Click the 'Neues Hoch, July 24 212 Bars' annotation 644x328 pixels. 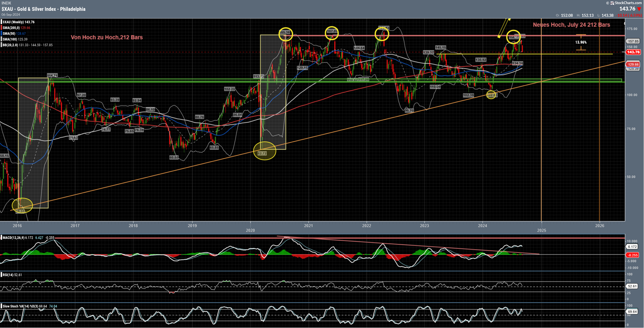[571, 25]
